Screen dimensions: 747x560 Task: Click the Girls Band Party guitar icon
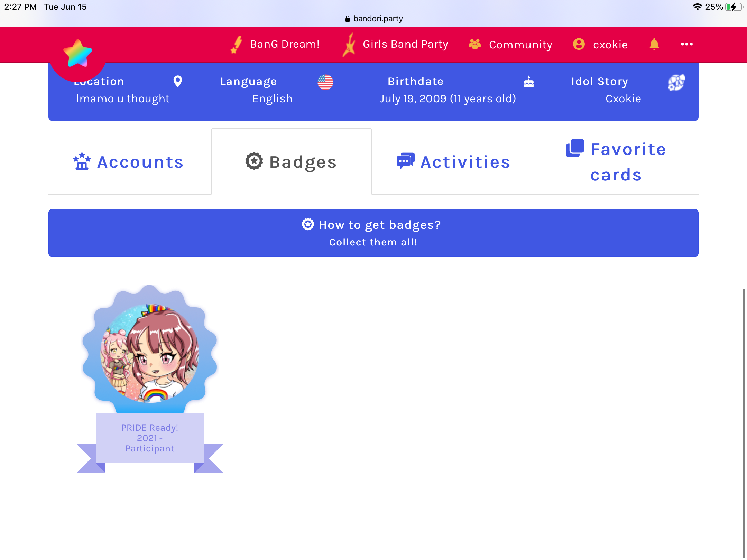click(349, 45)
